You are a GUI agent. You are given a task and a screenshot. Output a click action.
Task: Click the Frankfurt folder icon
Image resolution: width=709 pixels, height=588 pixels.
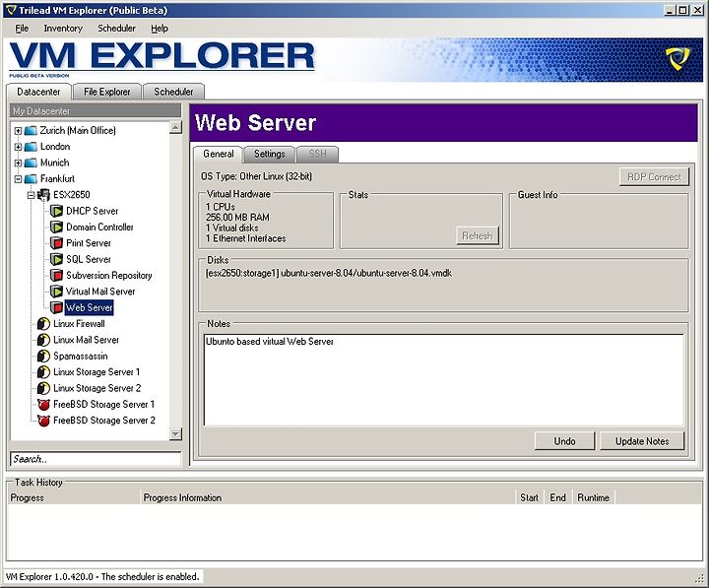(31, 178)
